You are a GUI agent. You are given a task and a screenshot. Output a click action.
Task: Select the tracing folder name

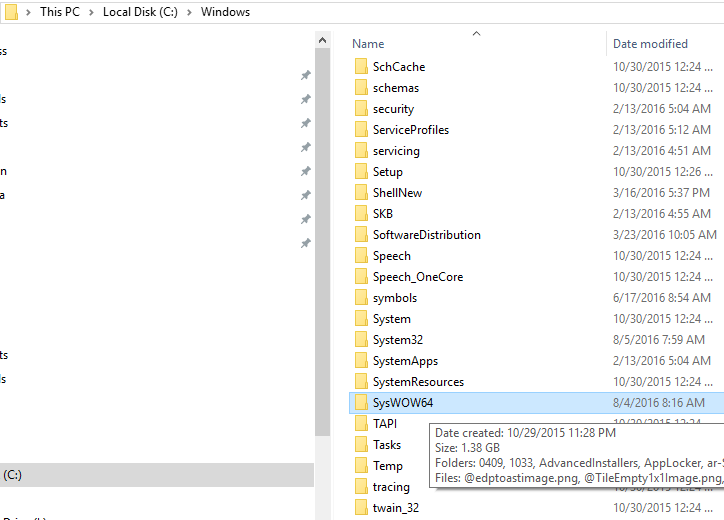(391, 487)
